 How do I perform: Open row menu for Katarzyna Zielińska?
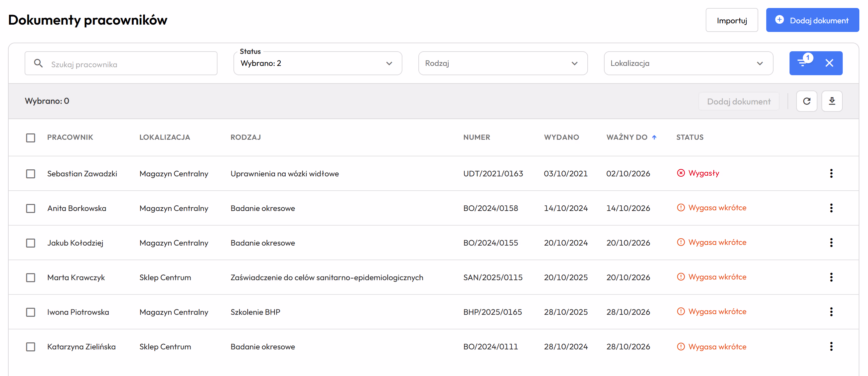coord(831,346)
